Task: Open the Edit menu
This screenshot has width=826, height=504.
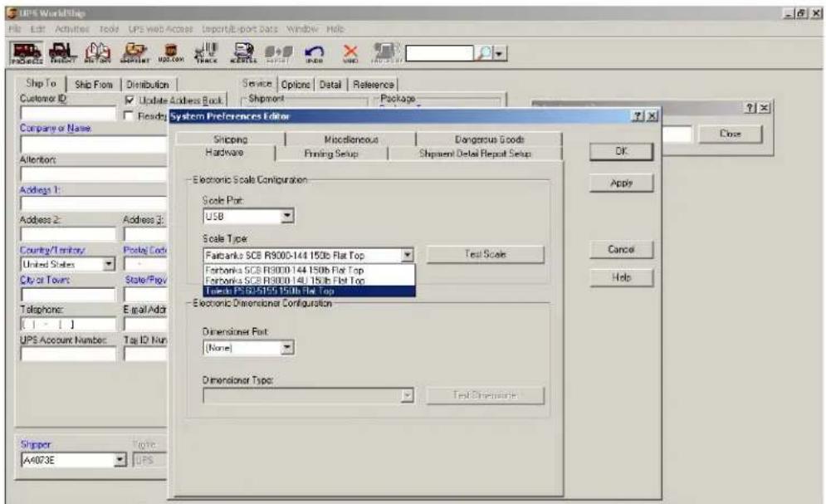Action: coord(37,29)
